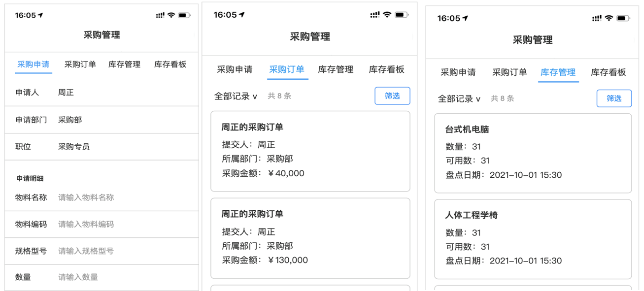644x291 pixels.
Task: Open purchase order card with ¥130,000 amount
Action: [310, 238]
